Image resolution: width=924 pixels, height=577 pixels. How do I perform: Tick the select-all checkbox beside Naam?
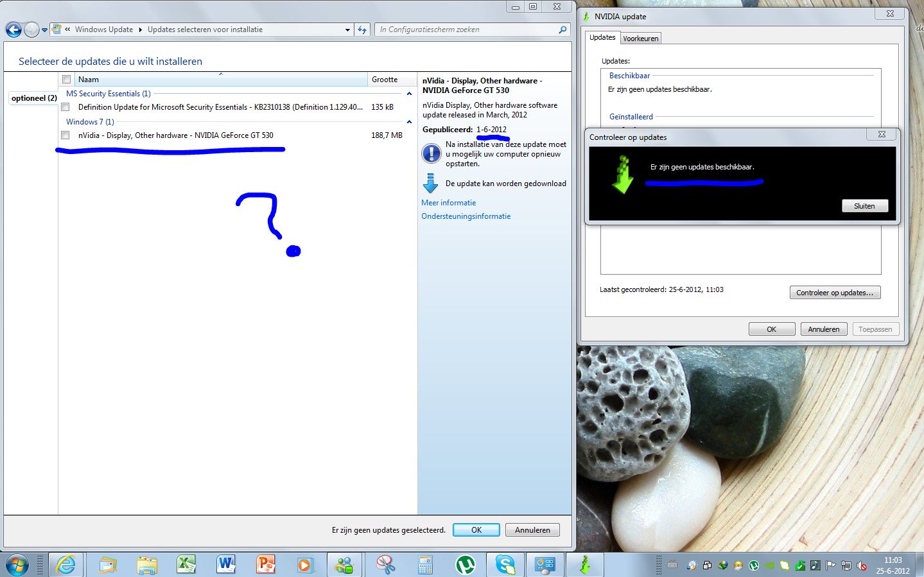[x=66, y=80]
